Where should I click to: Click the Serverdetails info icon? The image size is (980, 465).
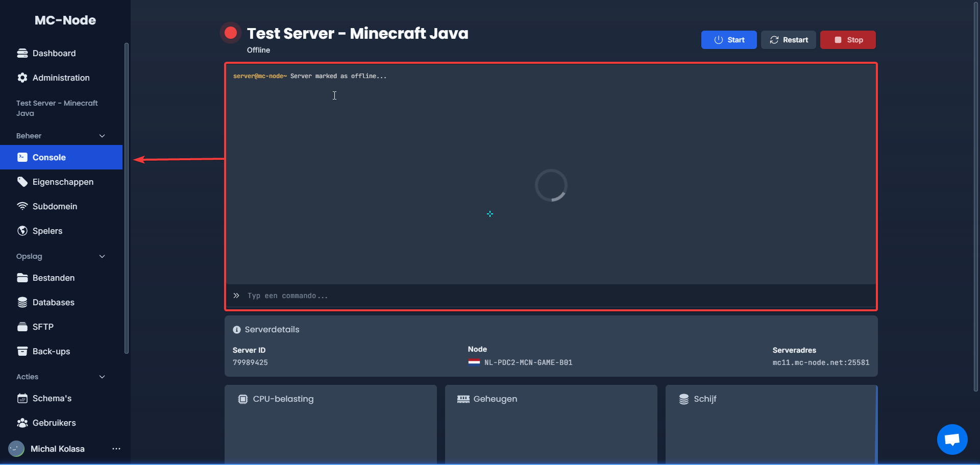click(237, 330)
